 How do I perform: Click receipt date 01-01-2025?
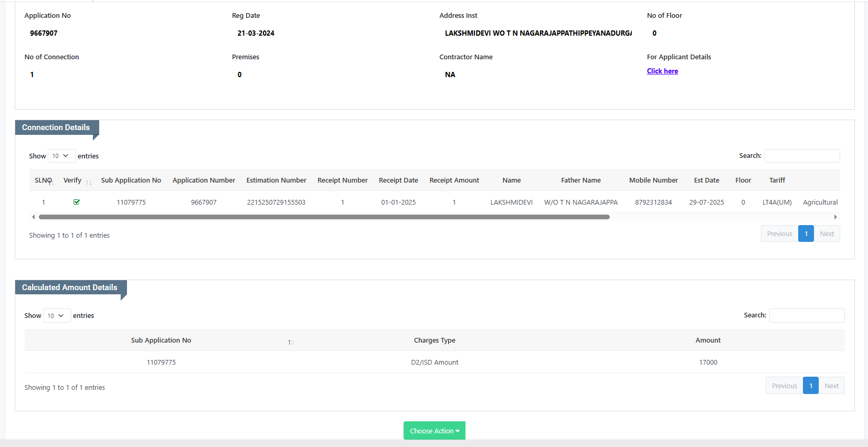398,202
